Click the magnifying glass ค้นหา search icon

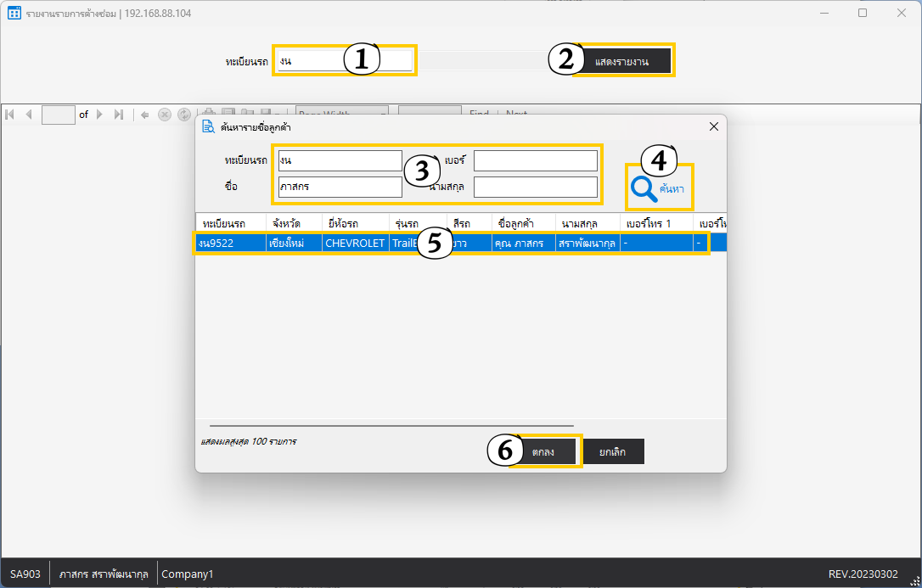pos(645,188)
